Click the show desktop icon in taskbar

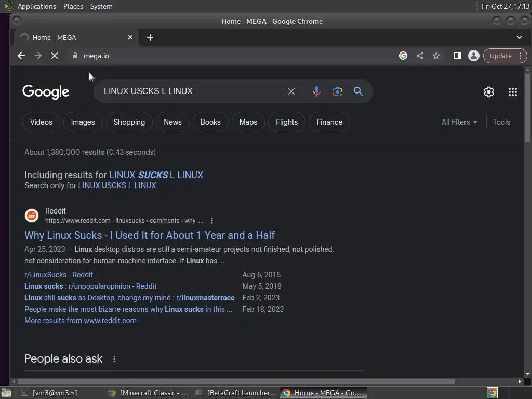6,393
